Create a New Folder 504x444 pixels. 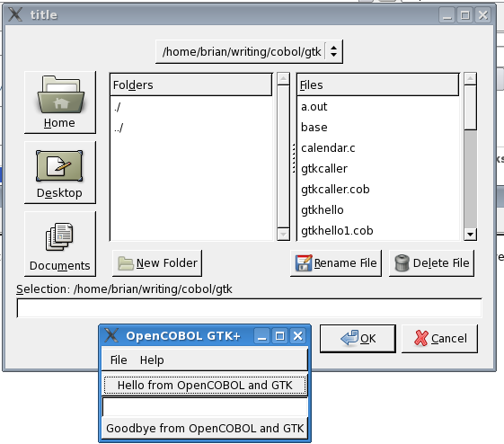tap(157, 263)
